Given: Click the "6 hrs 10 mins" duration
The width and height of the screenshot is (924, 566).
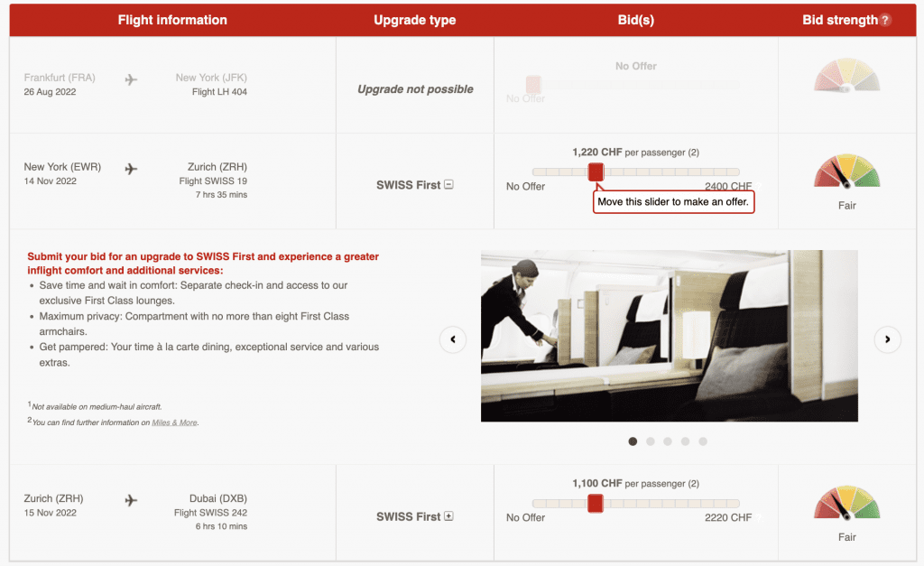Looking at the screenshot, I should coord(222,526).
